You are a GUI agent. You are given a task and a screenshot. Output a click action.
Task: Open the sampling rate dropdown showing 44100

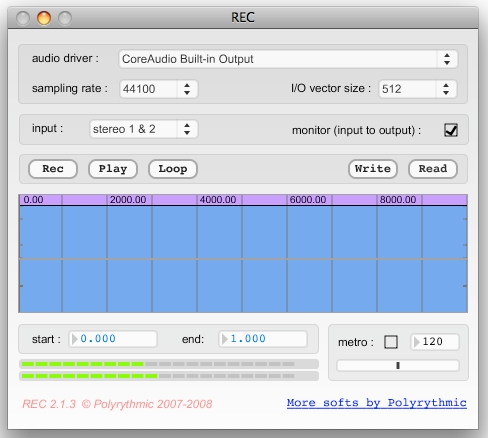159,89
